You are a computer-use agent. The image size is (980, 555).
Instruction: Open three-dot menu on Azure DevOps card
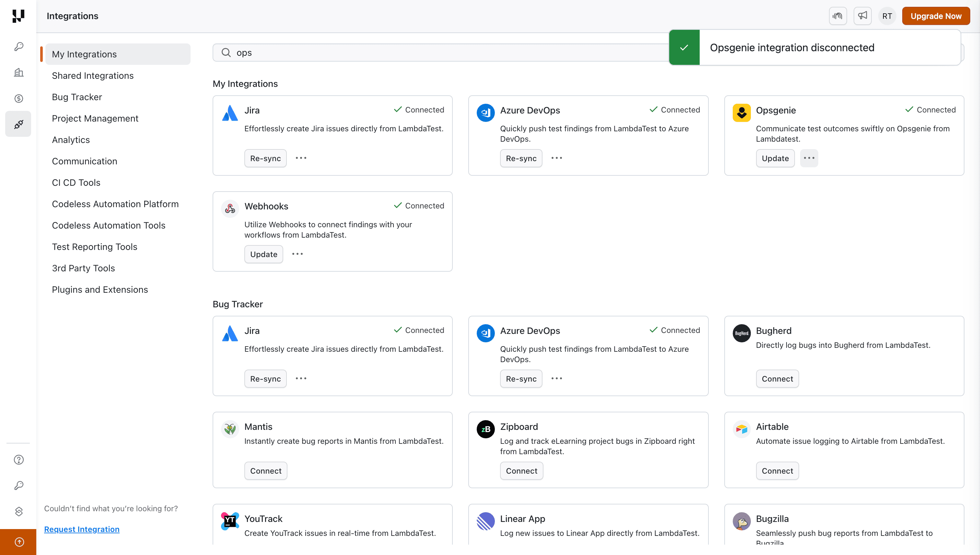[x=557, y=158]
